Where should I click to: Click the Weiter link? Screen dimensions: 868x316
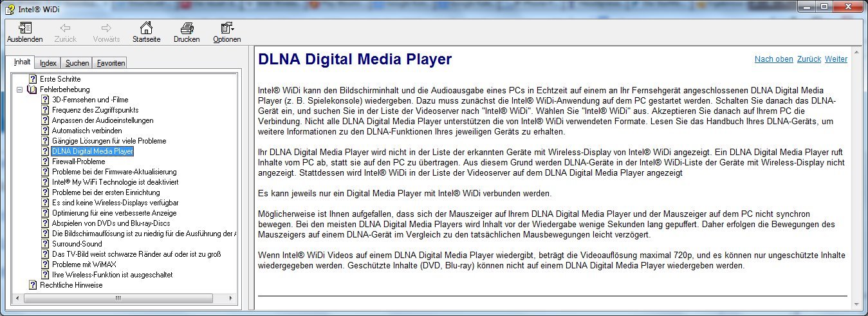836,59
